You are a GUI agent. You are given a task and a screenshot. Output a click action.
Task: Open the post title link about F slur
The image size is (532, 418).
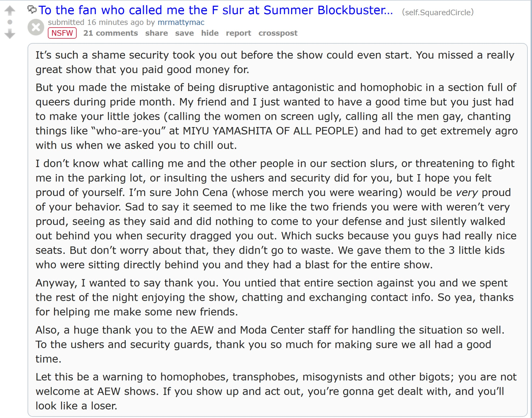[x=215, y=11]
